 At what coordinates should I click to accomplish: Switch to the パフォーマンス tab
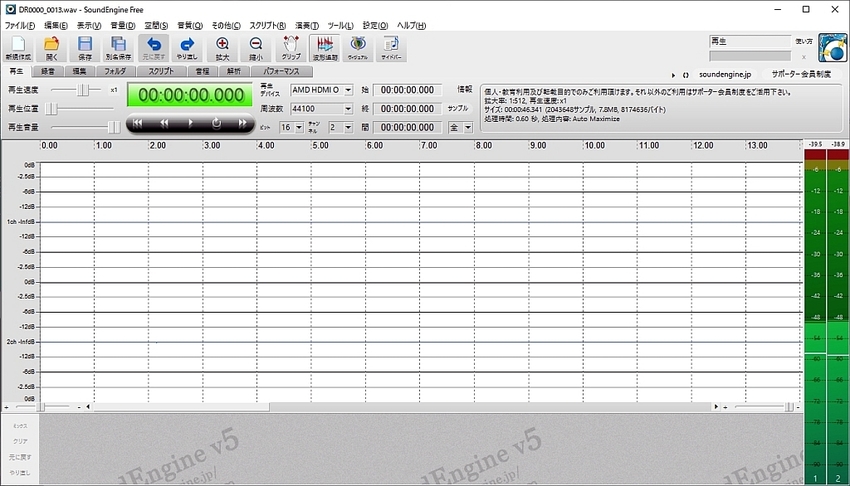[x=281, y=71]
